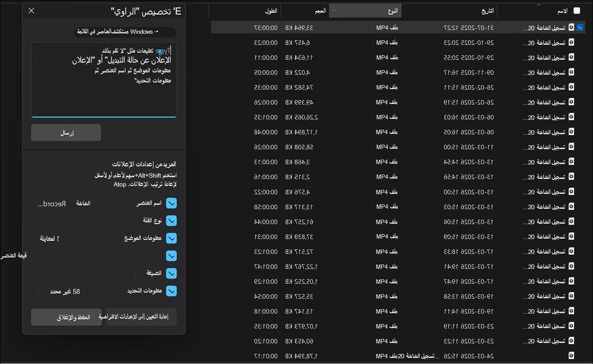The width and height of the screenshot is (593, 364).
Task: Click the file icon in the 13,317 KB row
Action: (571, 206)
